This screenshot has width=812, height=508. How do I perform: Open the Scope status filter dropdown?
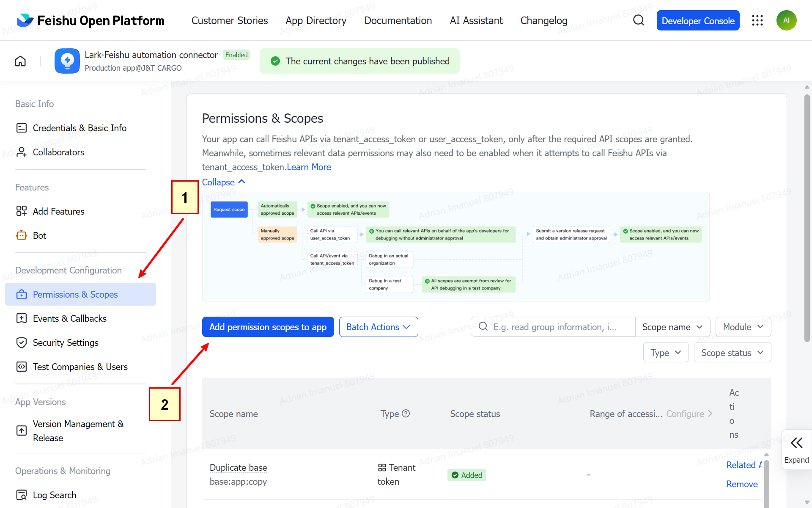coord(732,353)
